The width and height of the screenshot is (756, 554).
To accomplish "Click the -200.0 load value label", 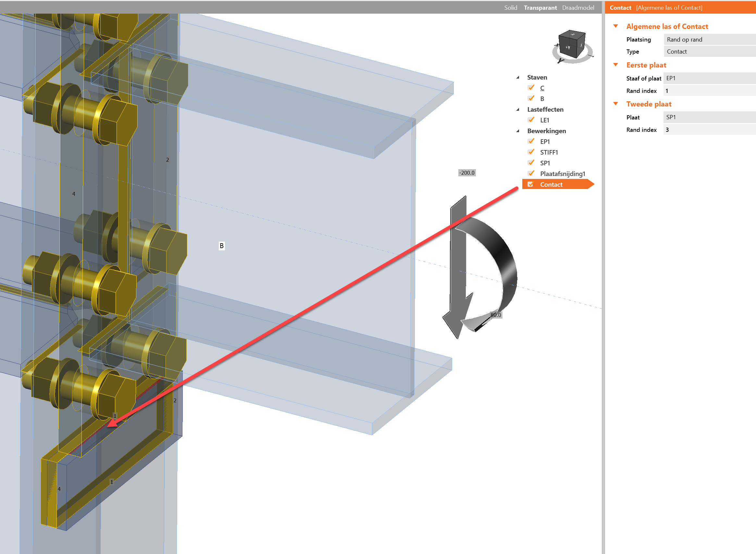I will coord(467,173).
